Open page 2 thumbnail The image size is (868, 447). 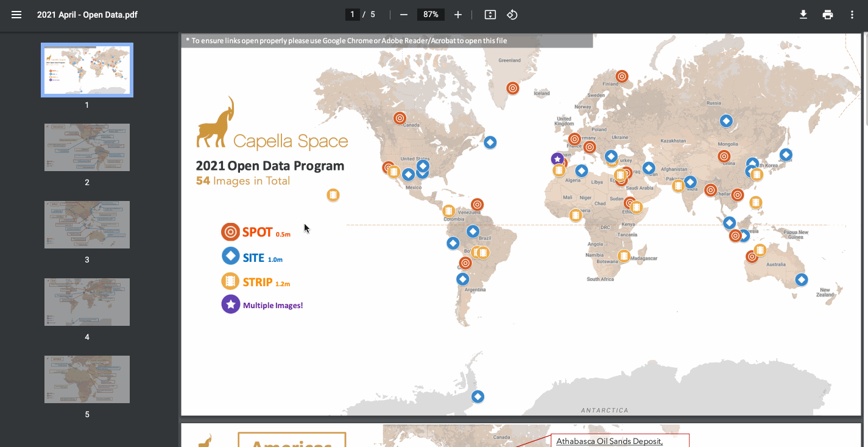coord(87,147)
